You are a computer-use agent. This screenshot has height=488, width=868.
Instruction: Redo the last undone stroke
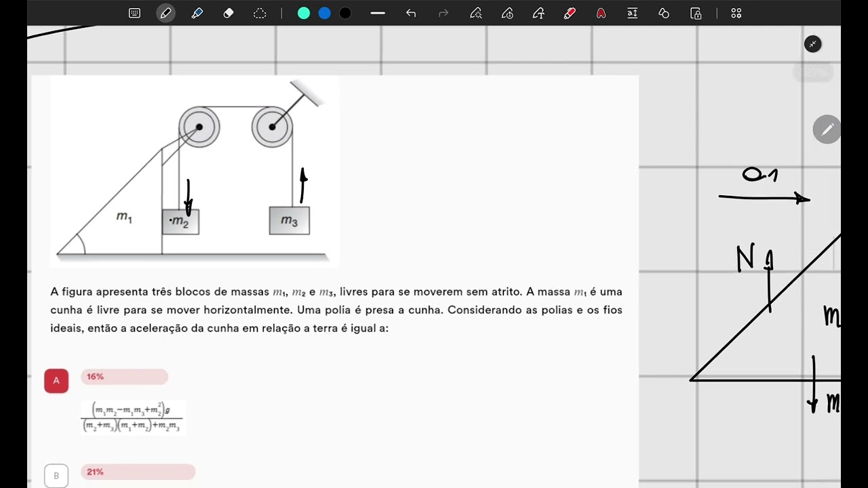pyautogui.click(x=443, y=13)
